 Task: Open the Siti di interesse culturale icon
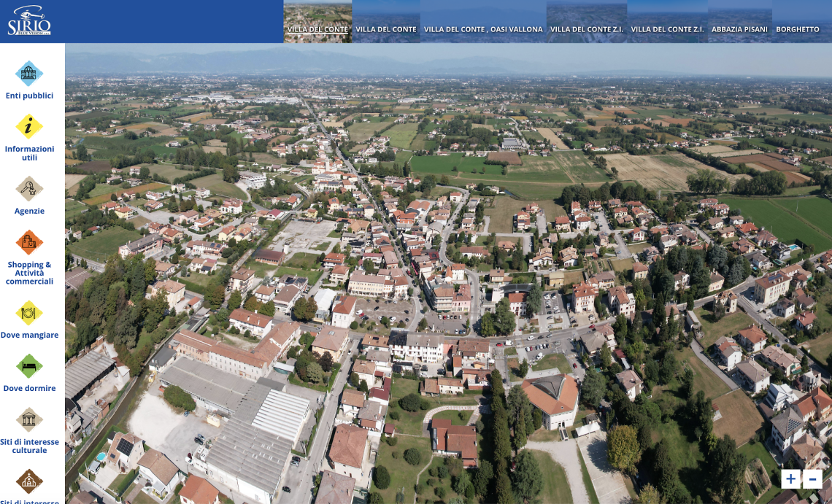[x=29, y=419]
